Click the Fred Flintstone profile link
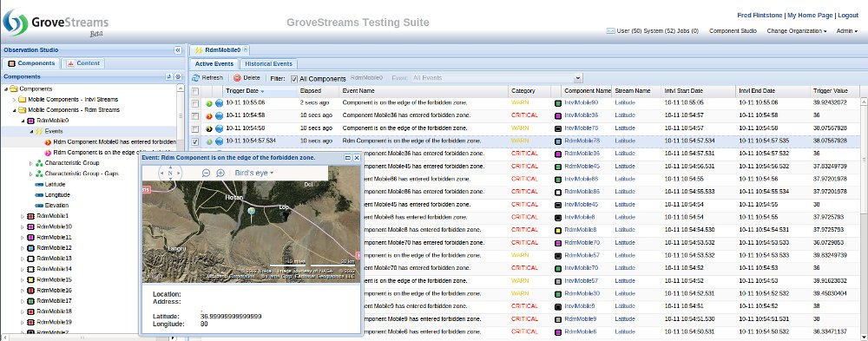Screen dimensions: 868x341 pyautogui.click(x=760, y=16)
